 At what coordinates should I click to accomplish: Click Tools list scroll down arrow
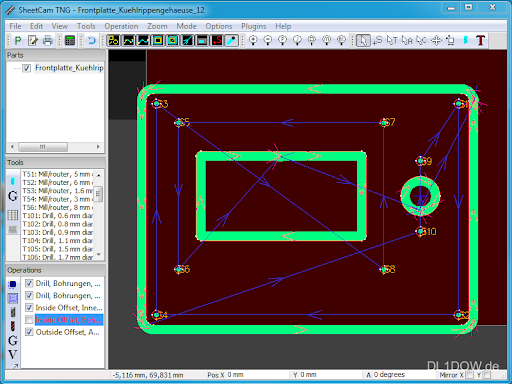point(98,255)
